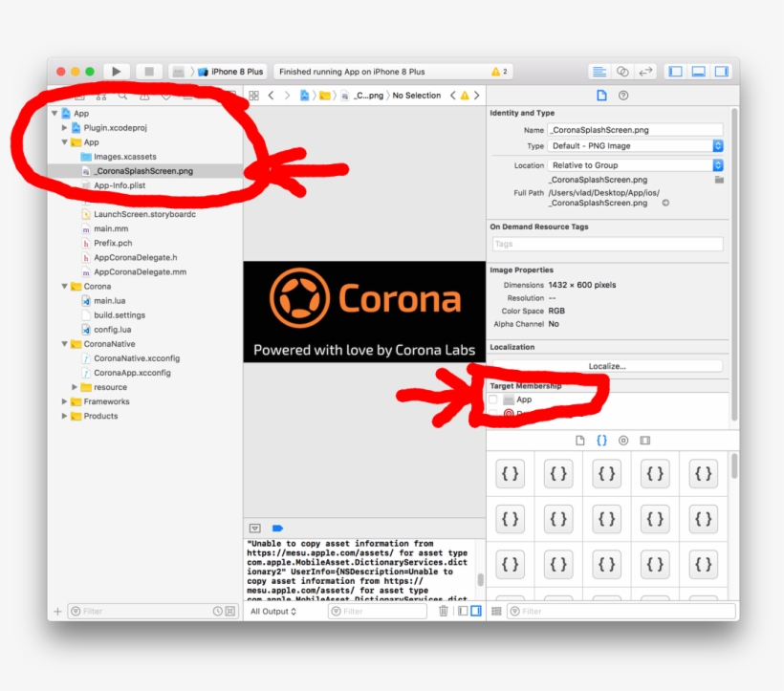This screenshot has width=784, height=691.
Task: Open the Type dropdown showing Default - PNG Image
Action: (x=635, y=145)
